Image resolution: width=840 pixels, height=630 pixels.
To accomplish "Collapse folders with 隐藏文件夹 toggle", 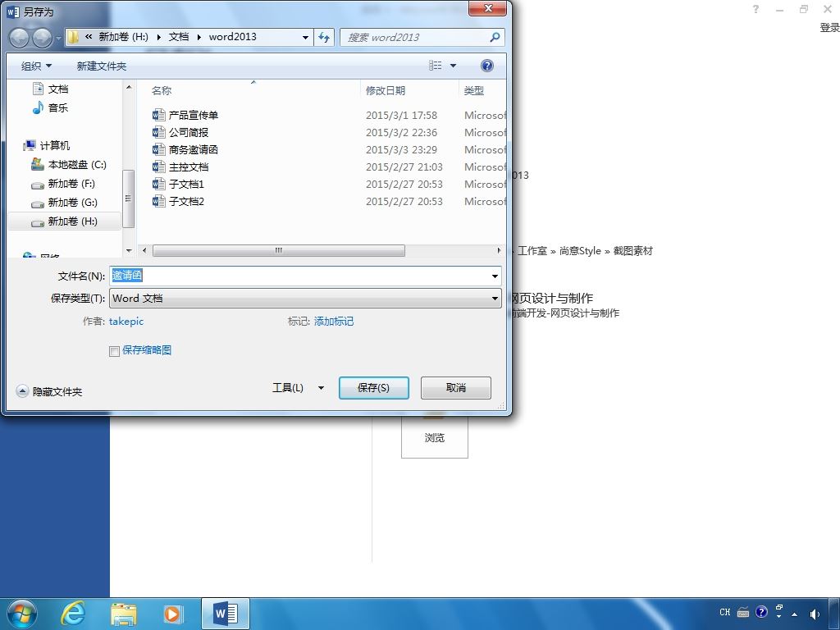I will (x=49, y=391).
